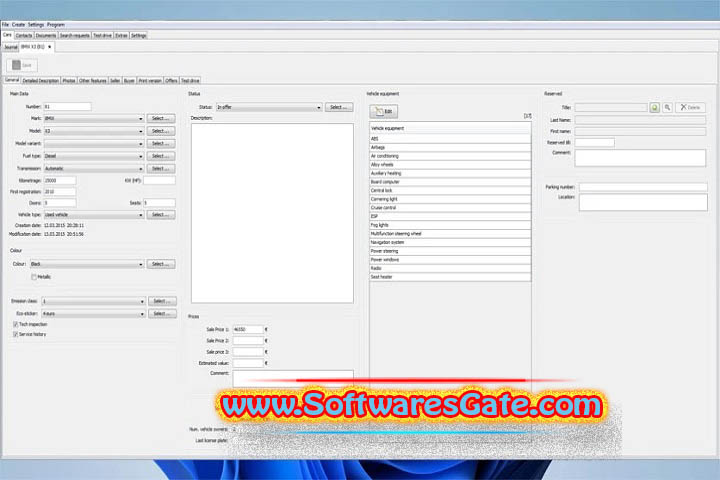Toggle the Metallic checkbox
This screenshot has width=720, height=480.
click(34, 277)
